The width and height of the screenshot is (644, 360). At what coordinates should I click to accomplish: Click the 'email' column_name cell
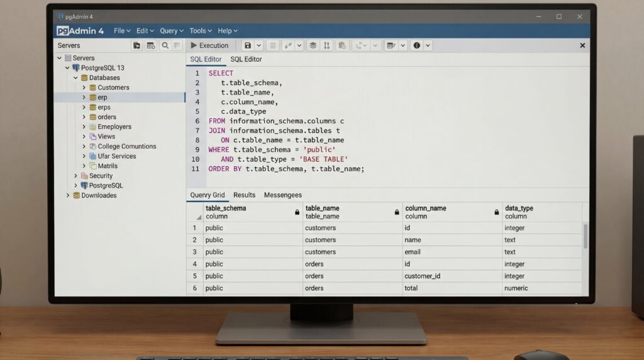click(452, 252)
